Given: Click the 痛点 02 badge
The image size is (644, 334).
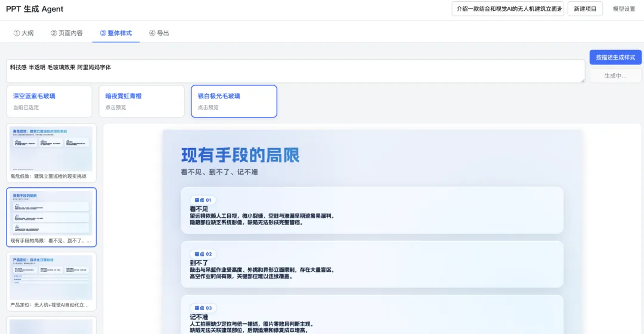Looking at the screenshot, I should click(203, 254).
